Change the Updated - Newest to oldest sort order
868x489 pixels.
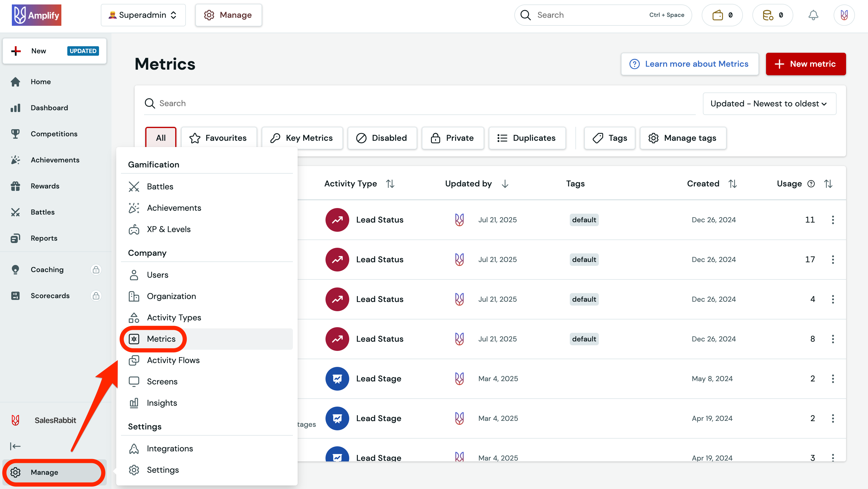pos(769,103)
